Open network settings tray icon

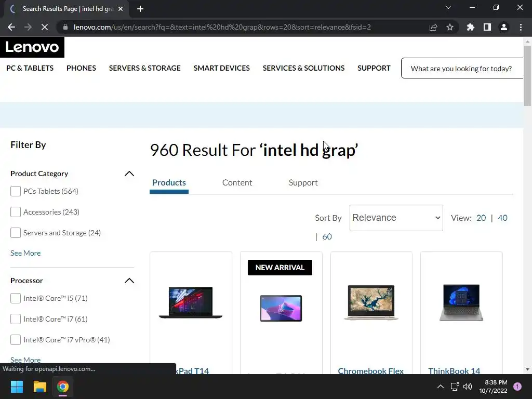point(455,387)
